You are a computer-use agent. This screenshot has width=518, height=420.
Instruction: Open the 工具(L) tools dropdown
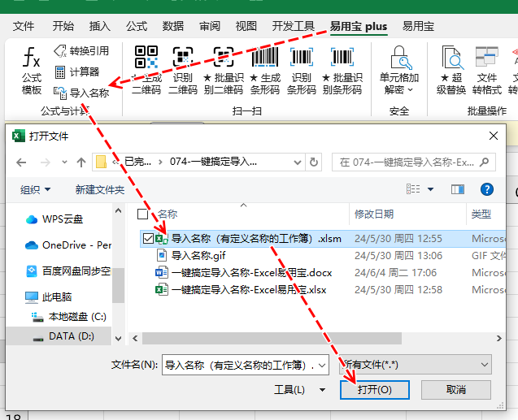pos(299,390)
